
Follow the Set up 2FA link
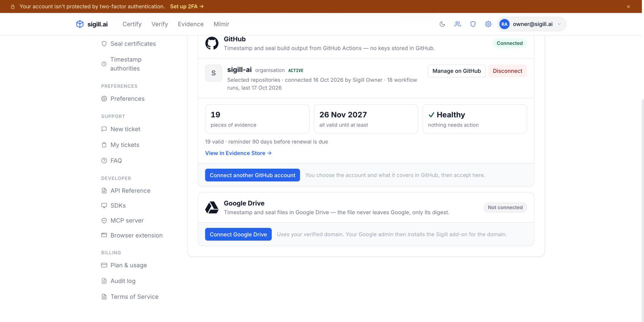point(187,6)
